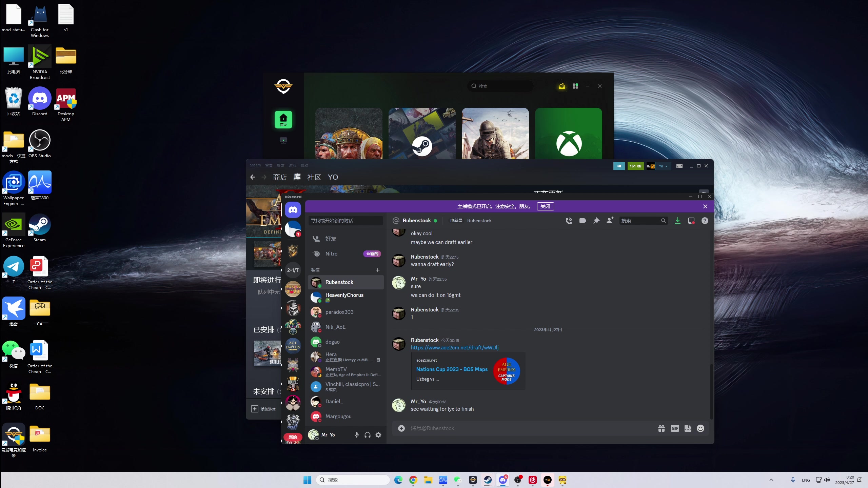Open the aoe2cm.net draft link
Viewport: 868px width, 488px height.
click(454, 347)
